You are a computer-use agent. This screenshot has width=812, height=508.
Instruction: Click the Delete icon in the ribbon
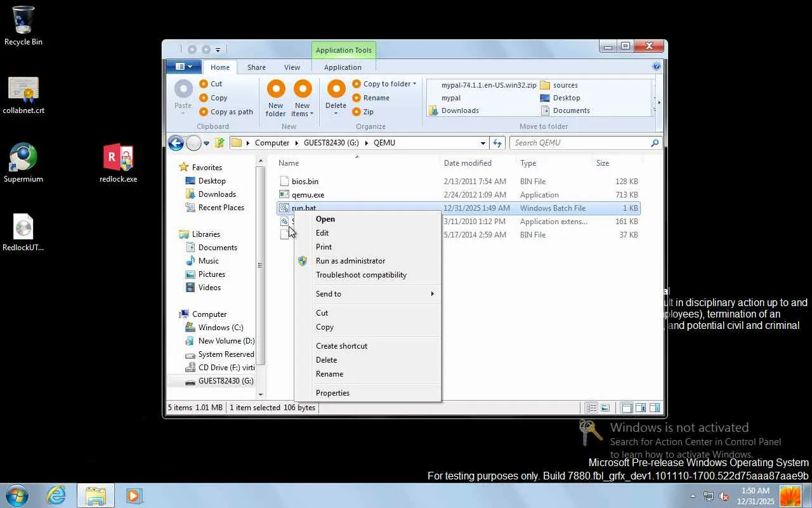coord(336,90)
